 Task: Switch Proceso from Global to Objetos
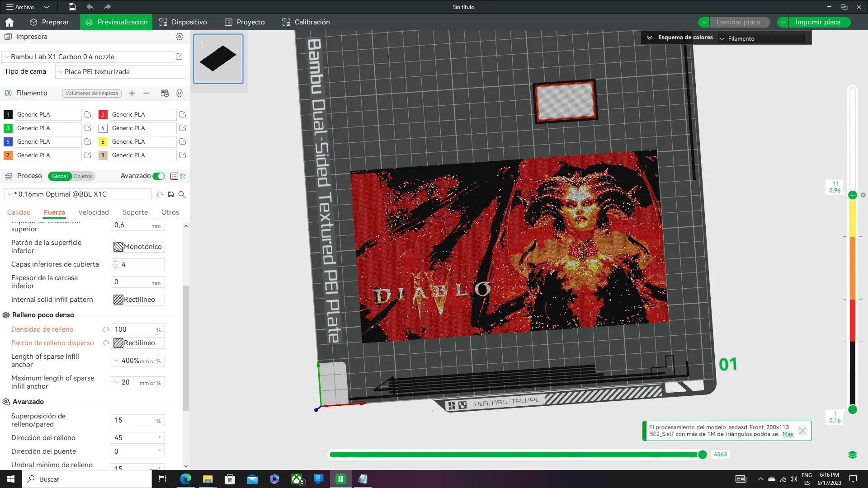coord(84,176)
